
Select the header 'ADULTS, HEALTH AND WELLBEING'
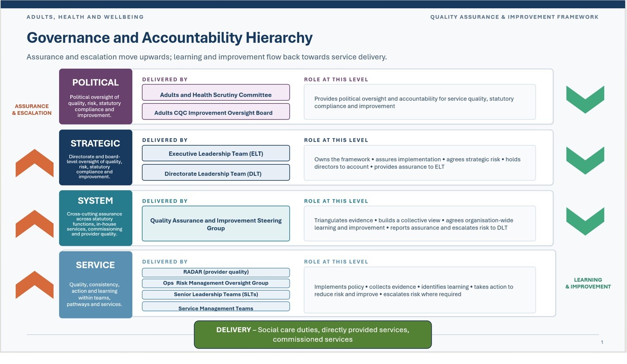85,17
